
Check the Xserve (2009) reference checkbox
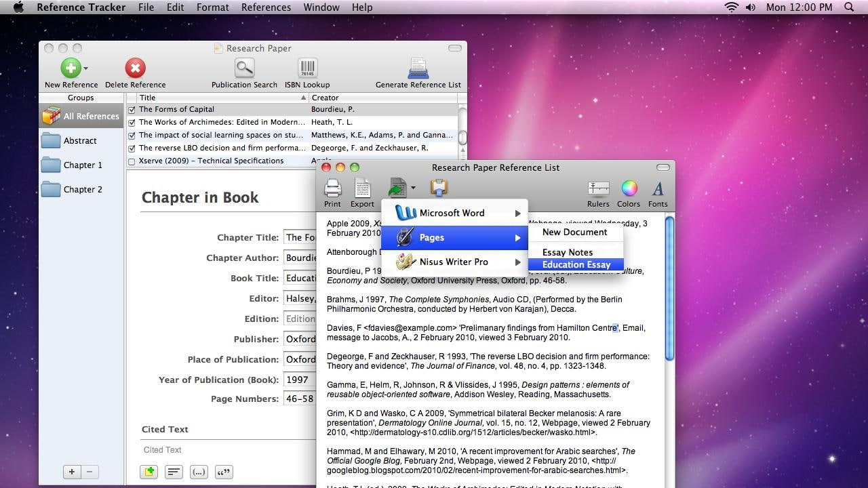[132, 161]
